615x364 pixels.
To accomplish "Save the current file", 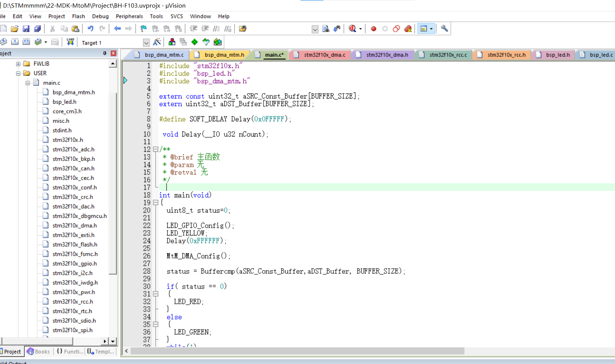I will click(x=26, y=29).
